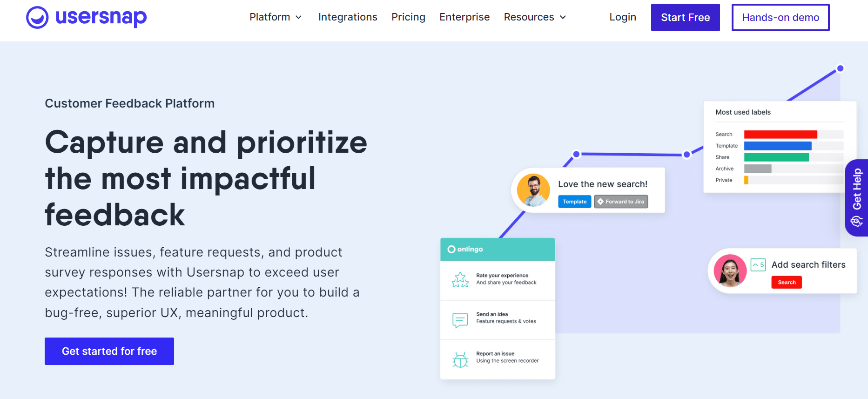Click the Usersnap smiley logo icon
The image size is (868, 399).
coord(38,17)
